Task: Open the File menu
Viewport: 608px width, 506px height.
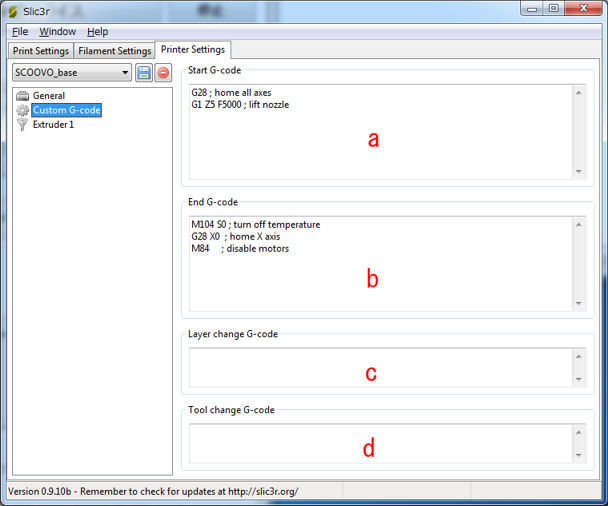Action: 20,32
